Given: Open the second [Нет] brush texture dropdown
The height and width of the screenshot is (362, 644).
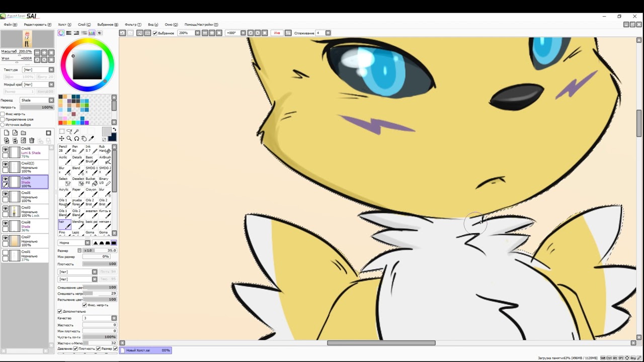Looking at the screenshot, I should point(77,279).
